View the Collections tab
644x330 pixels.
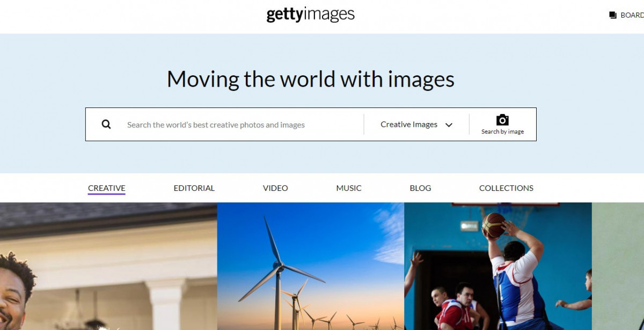tap(506, 188)
